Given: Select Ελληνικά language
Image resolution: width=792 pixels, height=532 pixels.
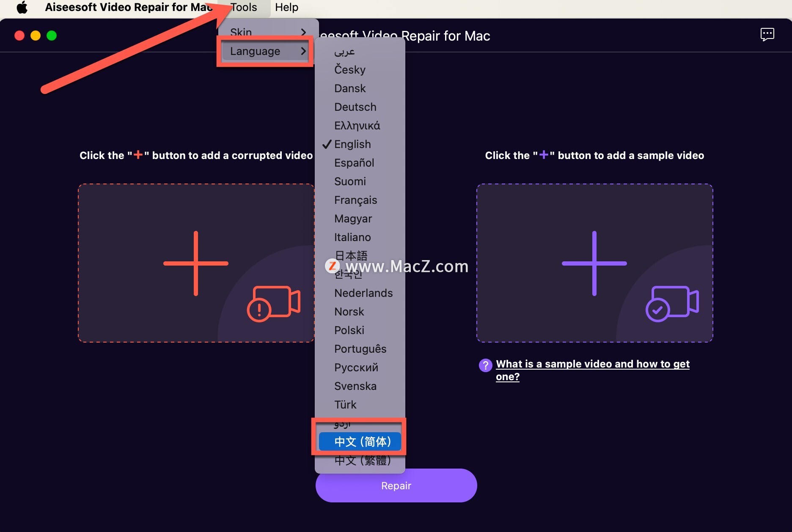Looking at the screenshot, I should [x=360, y=126].
